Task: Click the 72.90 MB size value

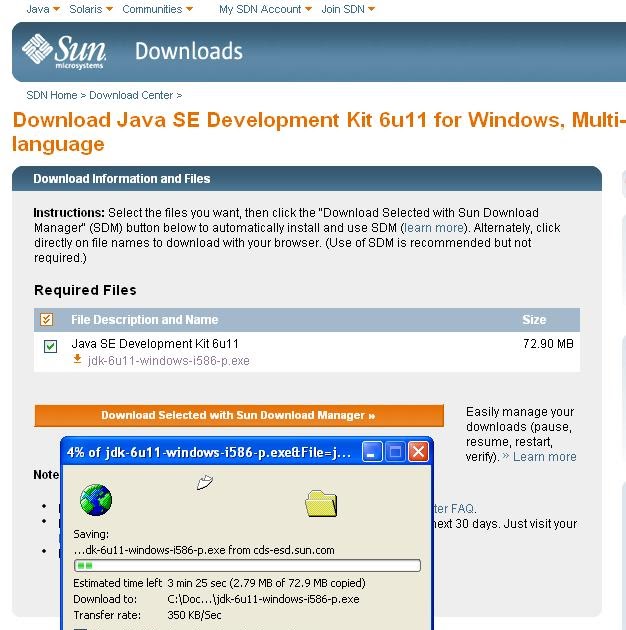Action: pyautogui.click(x=548, y=344)
